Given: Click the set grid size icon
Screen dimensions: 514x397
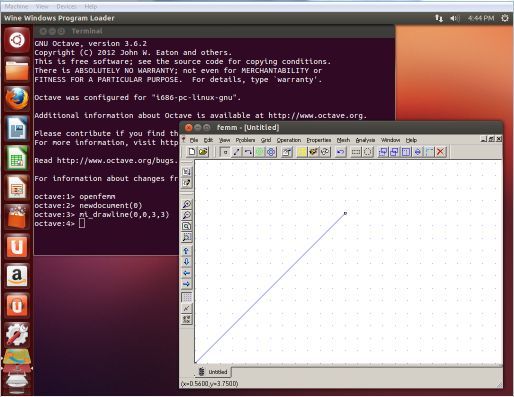Looking at the screenshot, I should 187,320.
